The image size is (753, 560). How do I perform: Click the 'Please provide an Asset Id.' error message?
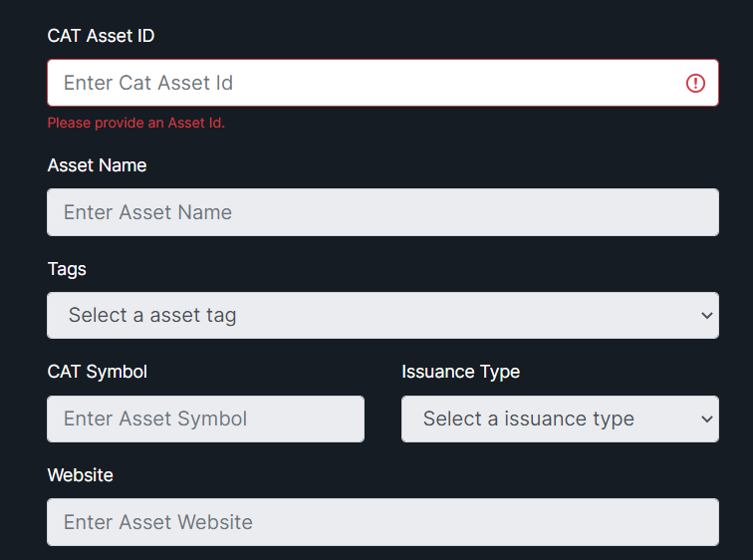pyautogui.click(x=135, y=123)
